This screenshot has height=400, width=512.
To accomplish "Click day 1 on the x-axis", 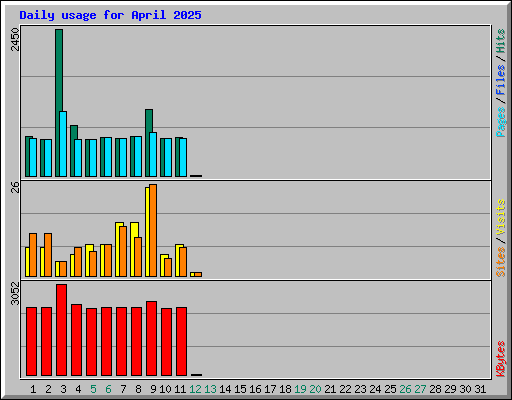I will tap(33, 389).
